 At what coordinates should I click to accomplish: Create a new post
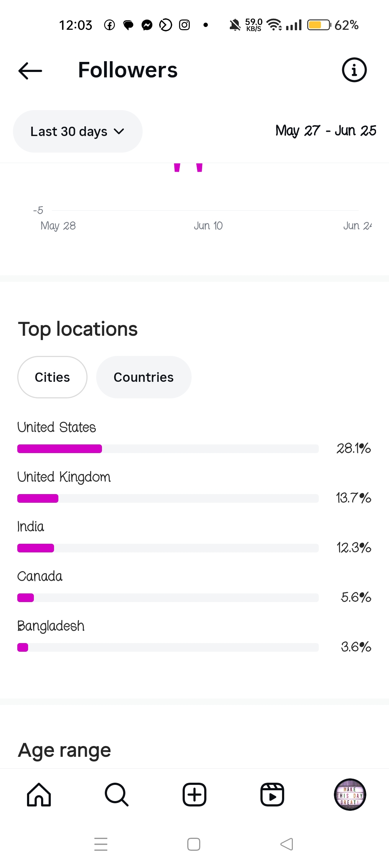tap(194, 795)
